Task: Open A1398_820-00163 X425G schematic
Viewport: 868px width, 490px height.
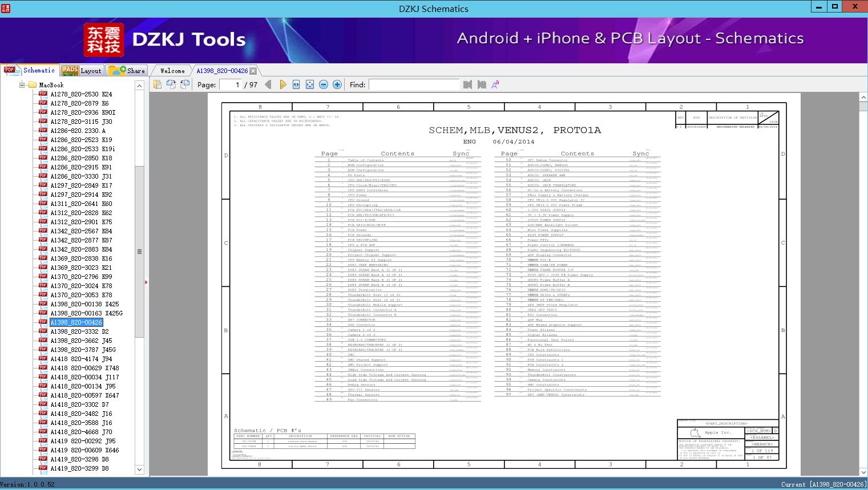Action: (86, 313)
